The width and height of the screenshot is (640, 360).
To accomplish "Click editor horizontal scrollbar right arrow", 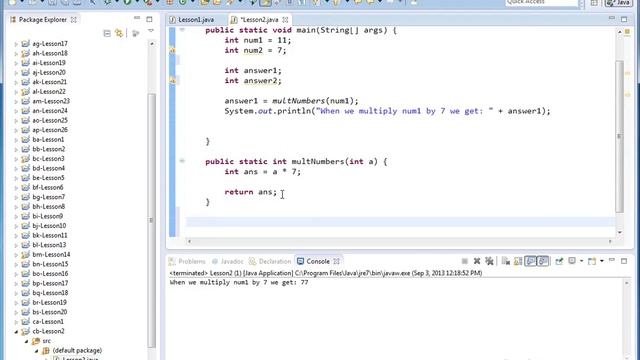I will tap(610, 241).
